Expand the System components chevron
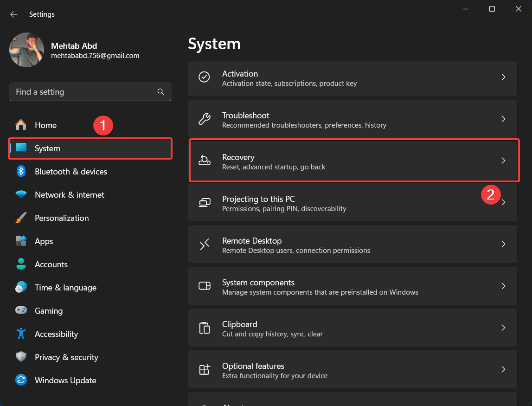 [504, 286]
